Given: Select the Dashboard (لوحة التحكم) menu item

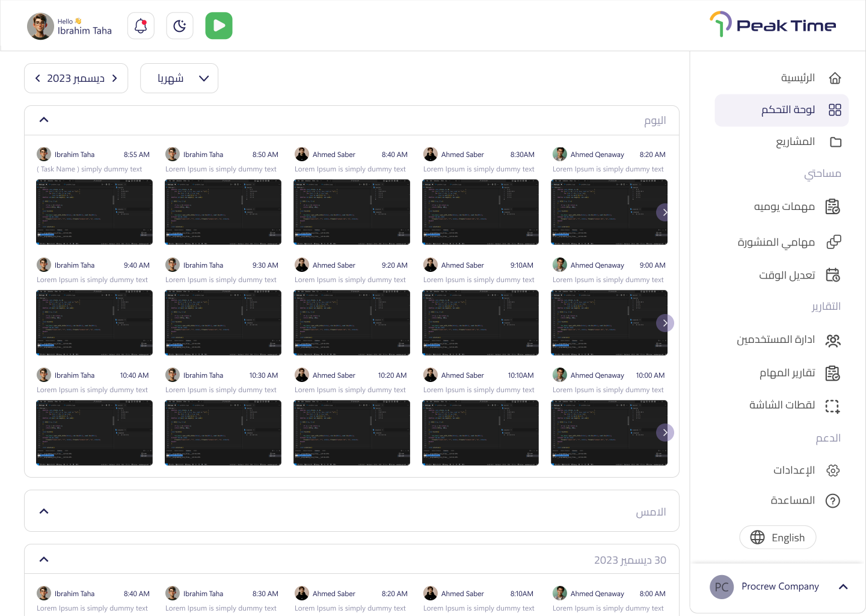Looking at the screenshot, I should tap(782, 110).
